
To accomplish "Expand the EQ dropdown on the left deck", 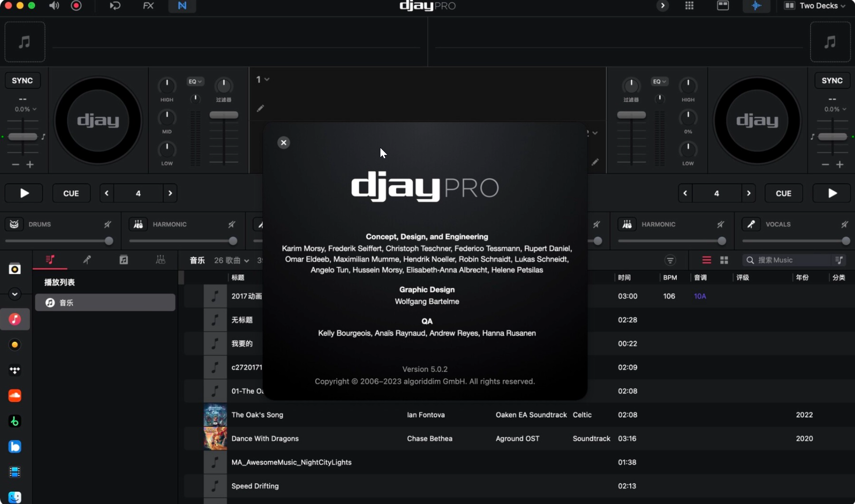I will [x=195, y=81].
